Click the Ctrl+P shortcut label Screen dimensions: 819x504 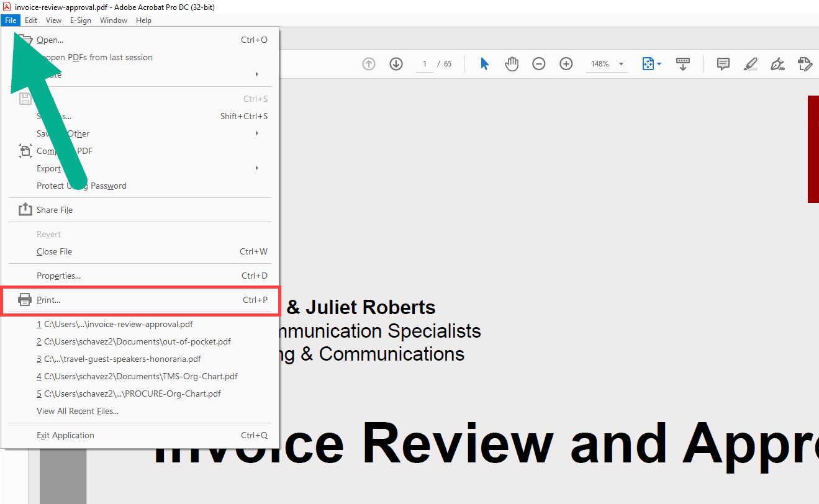(x=255, y=300)
